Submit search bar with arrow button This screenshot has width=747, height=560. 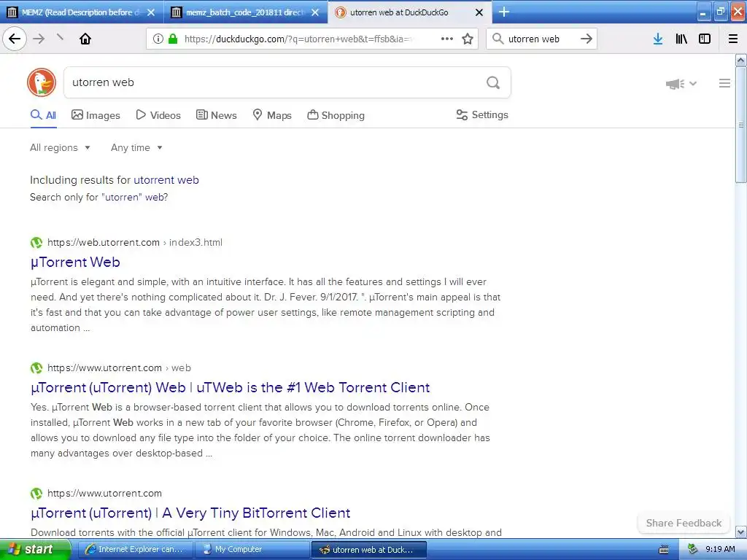[587, 39]
